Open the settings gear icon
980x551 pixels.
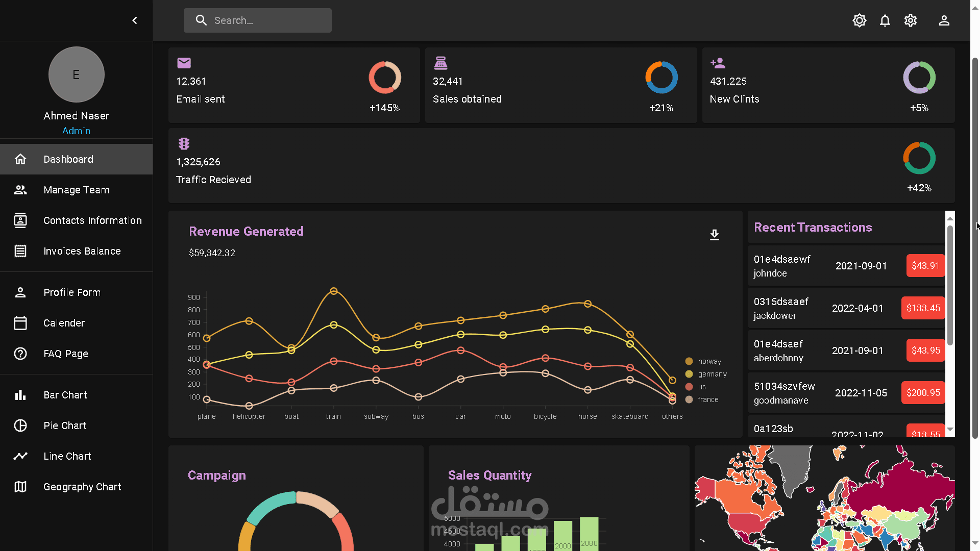[x=911, y=20]
